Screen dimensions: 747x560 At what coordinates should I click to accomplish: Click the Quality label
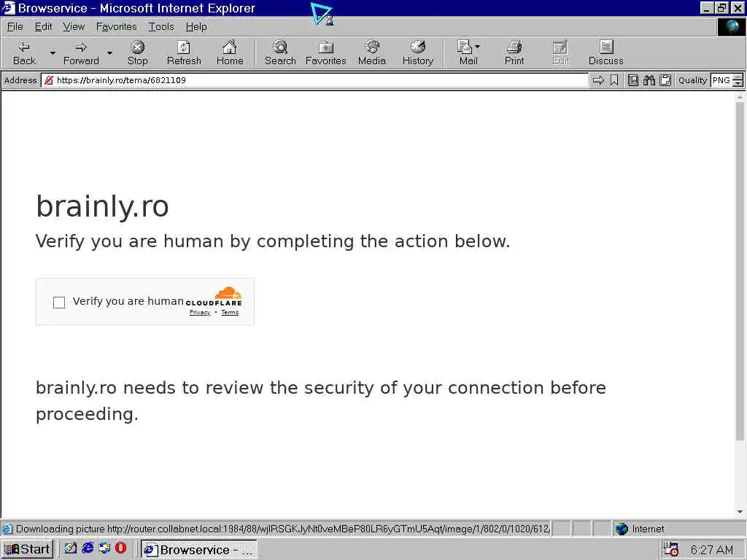point(693,80)
